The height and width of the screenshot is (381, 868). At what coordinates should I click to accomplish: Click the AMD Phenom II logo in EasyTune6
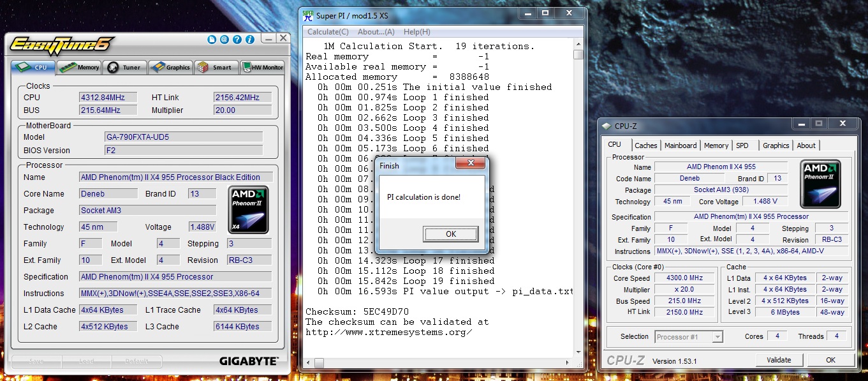click(249, 210)
